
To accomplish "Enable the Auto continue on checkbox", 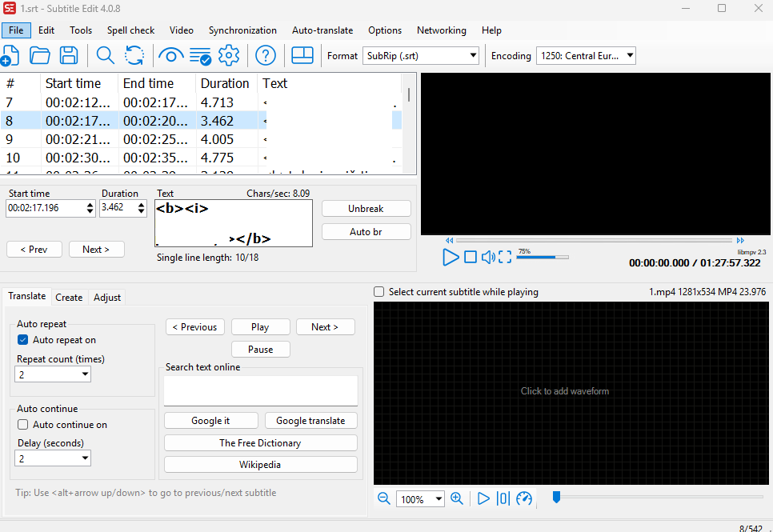I will click(23, 425).
